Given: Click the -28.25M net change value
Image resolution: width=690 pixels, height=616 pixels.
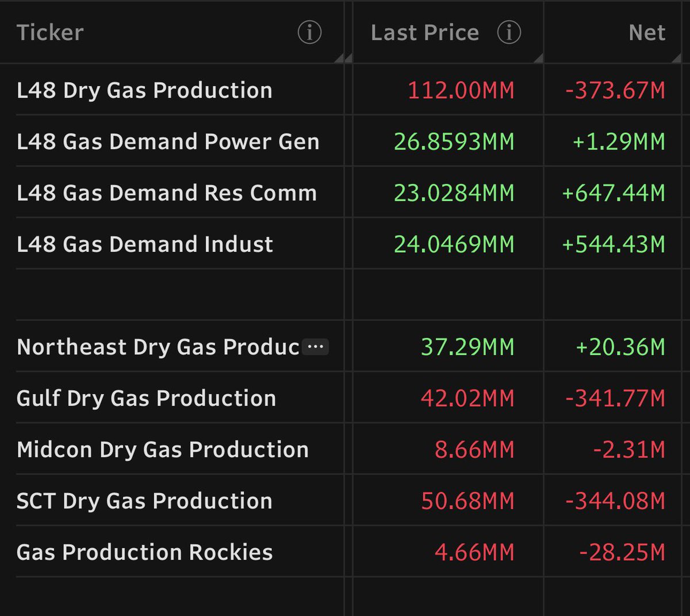Looking at the screenshot, I should [622, 552].
